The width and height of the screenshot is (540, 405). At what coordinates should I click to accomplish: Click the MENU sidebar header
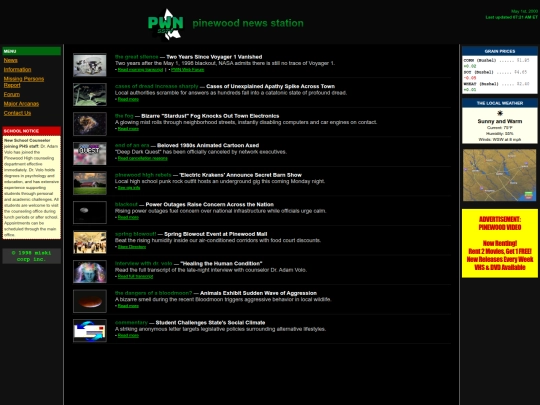[x=32, y=51]
